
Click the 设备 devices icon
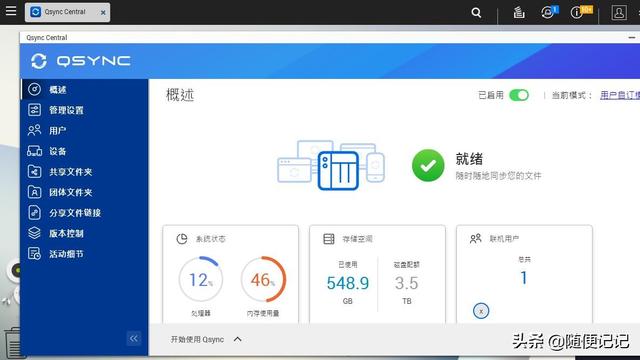34,151
